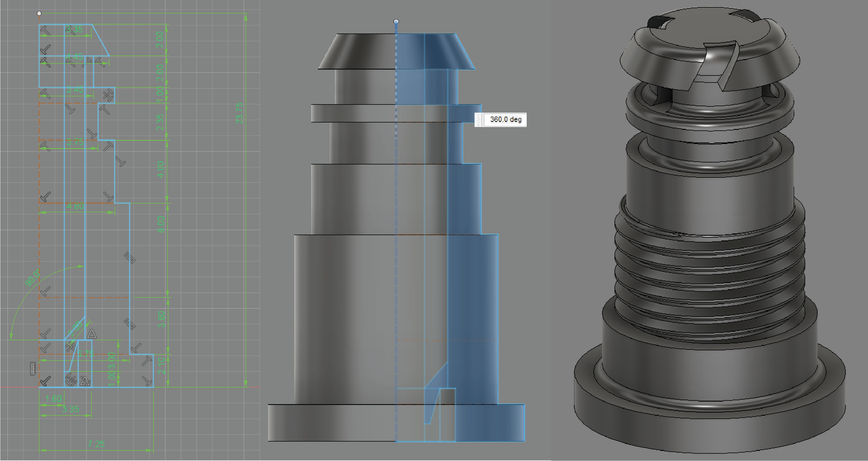
Task: Click the 4.00 vertical dimension
Action: pyautogui.click(x=161, y=170)
